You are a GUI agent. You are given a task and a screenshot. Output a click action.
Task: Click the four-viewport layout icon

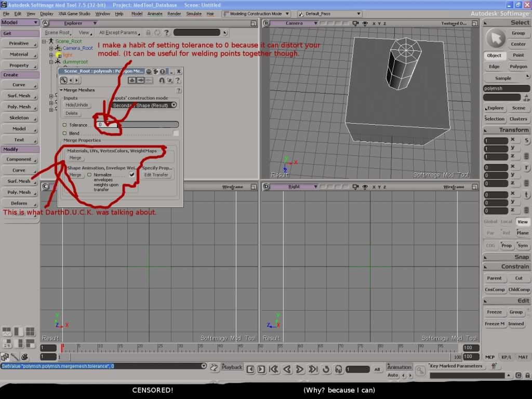[x=30, y=331]
